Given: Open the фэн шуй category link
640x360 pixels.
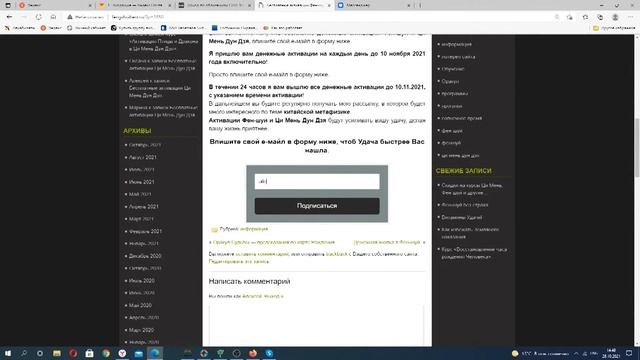Looking at the screenshot, I should pyautogui.click(x=452, y=131).
